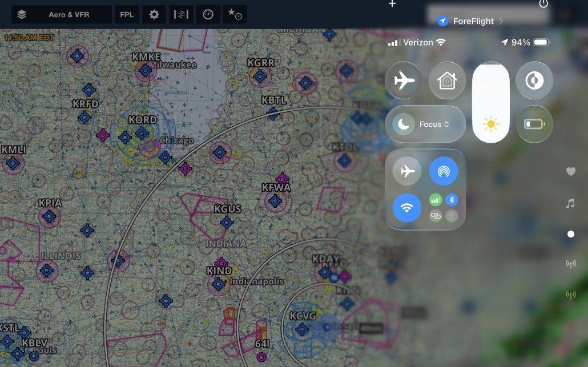588x367 pixels.
Task: Tap the Milwaukee city label
Action: click(x=173, y=65)
